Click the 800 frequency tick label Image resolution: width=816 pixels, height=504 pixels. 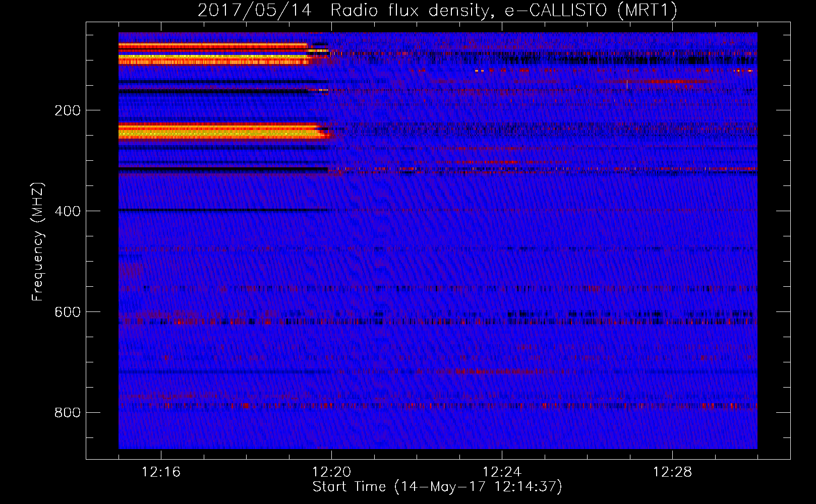click(68, 413)
